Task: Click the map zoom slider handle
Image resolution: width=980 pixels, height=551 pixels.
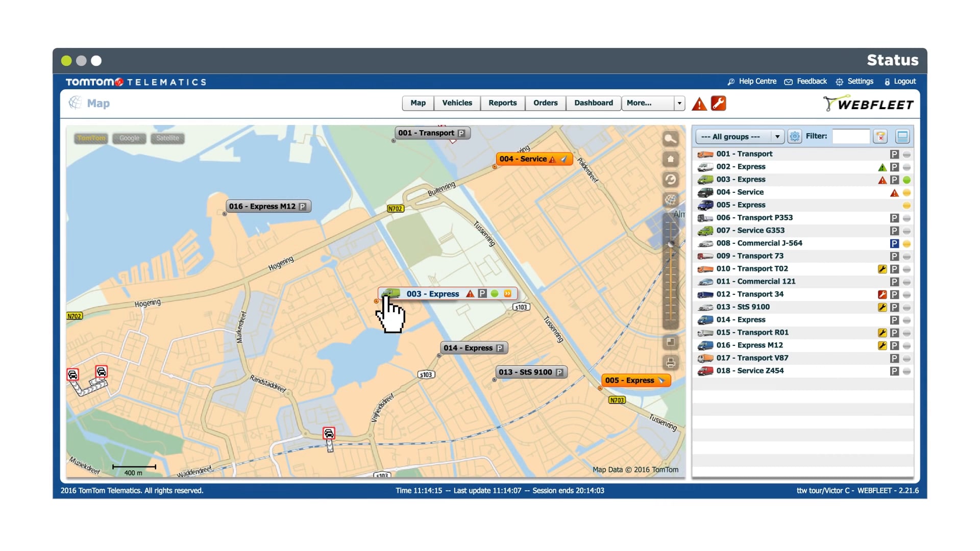Action: coord(671,244)
